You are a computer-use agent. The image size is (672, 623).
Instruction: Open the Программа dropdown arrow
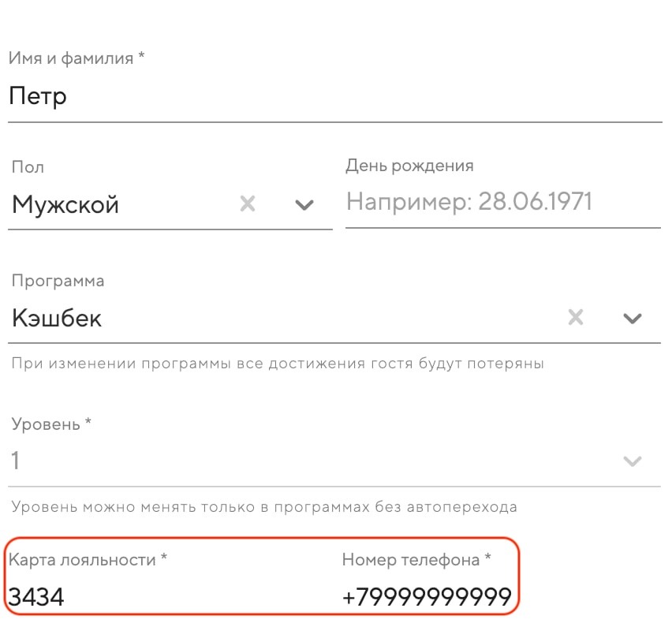pyautogui.click(x=632, y=319)
